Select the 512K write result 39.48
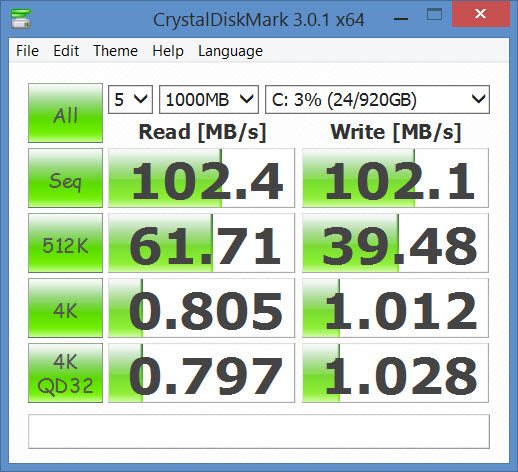518x472 pixels. [x=395, y=243]
